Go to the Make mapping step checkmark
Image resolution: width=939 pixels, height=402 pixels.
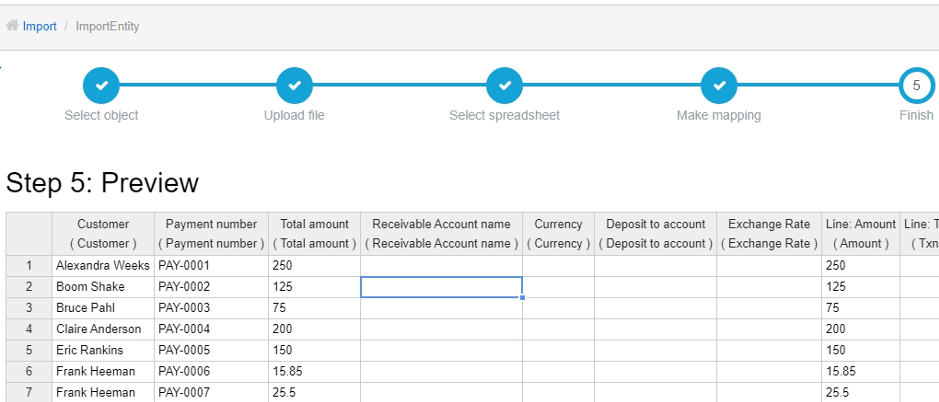(x=719, y=86)
